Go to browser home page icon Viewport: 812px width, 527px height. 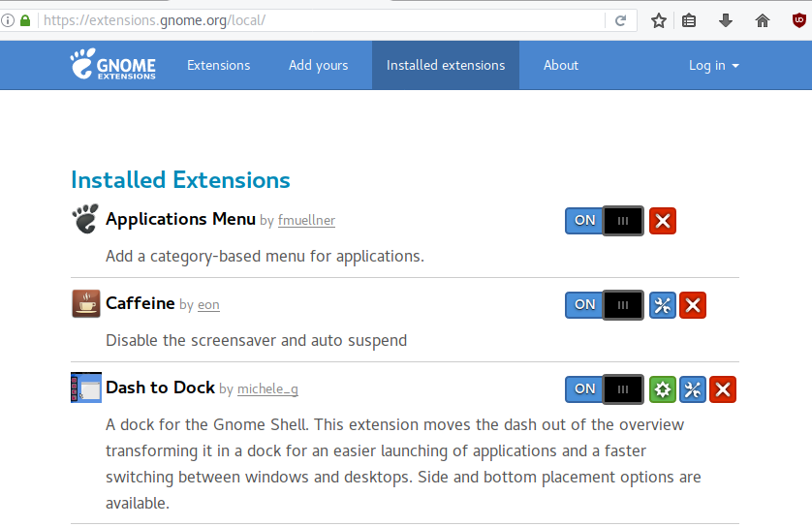tap(763, 20)
